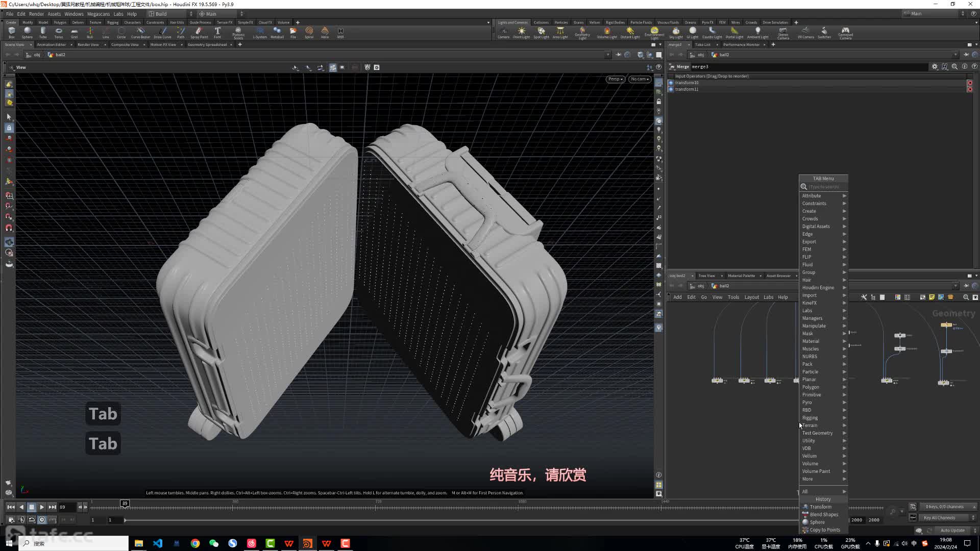Viewport: 980px width, 551px height.
Task: Select the Torus shelf tool
Action: (59, 33)
